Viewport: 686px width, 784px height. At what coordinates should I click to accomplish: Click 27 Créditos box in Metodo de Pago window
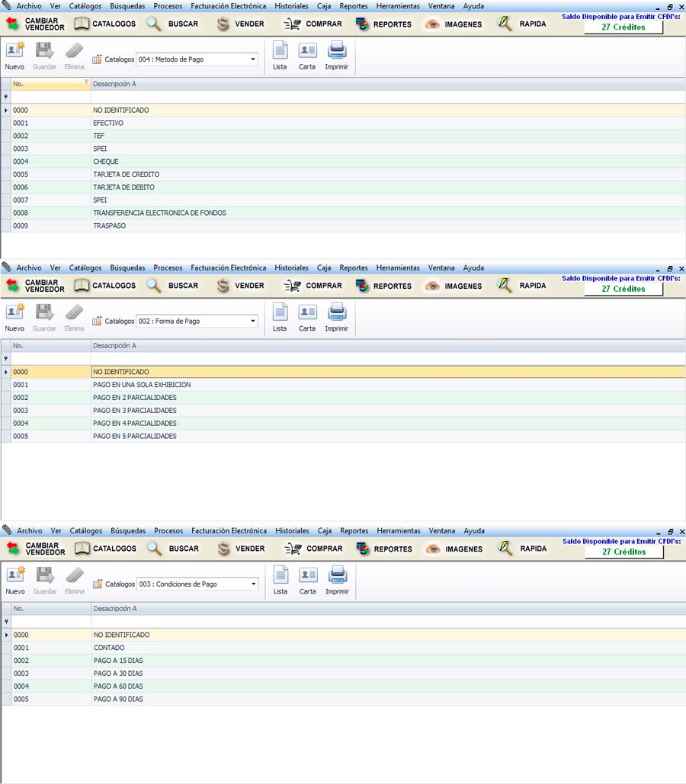(623, 27)
